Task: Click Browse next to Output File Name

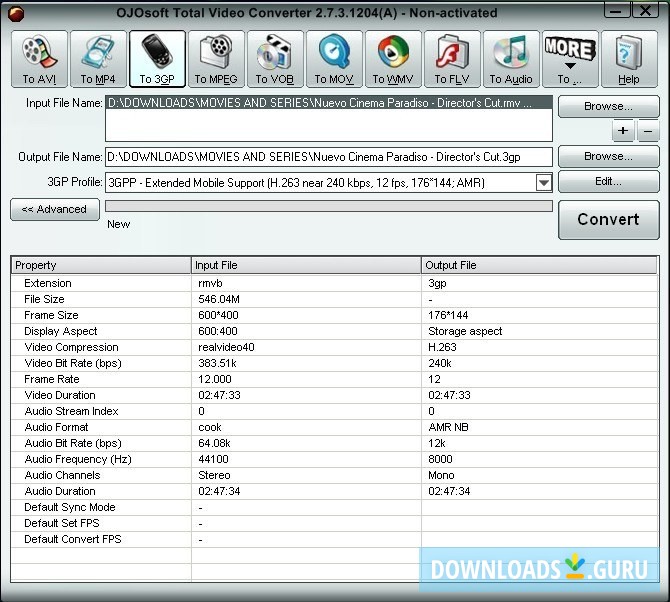Action: pyautogui.click(x=608, y=156)
